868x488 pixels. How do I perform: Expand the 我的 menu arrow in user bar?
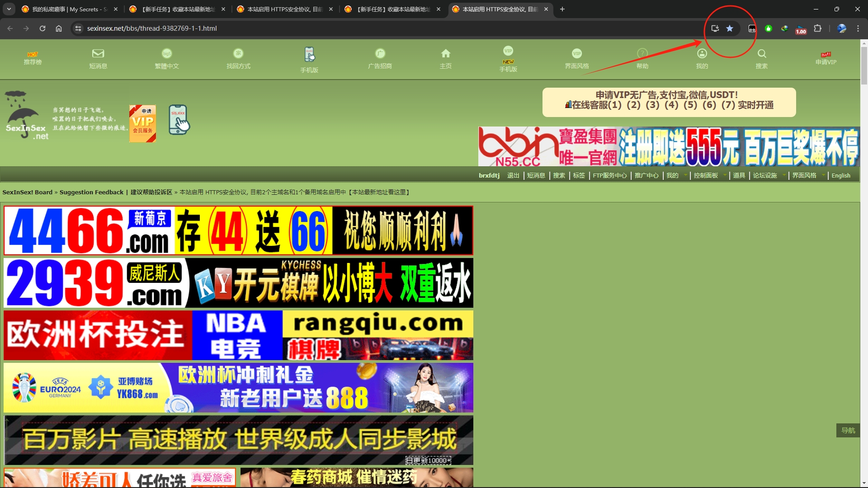coord(686,175)
